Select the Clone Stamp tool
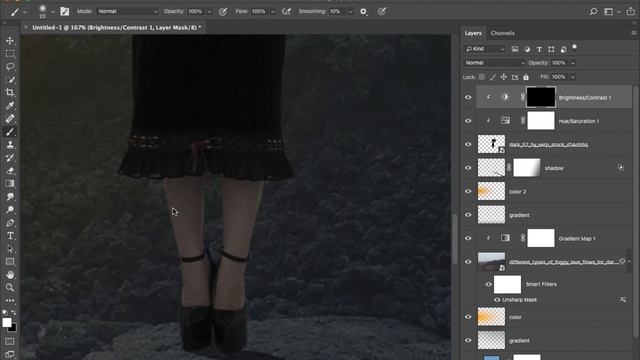The height and width of the screenshot is (360, 640). pos(10,145)
